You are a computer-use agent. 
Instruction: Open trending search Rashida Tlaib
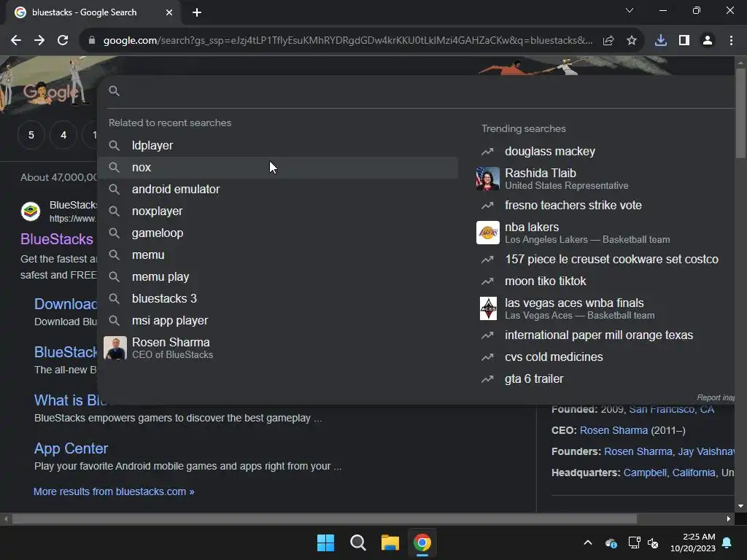tap(603, 179)
